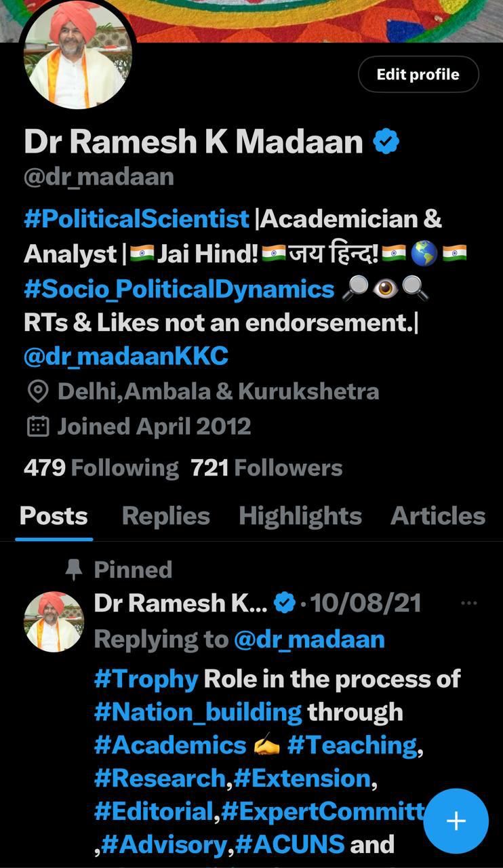Switch to the Replies tab

[x=165, y=516]
